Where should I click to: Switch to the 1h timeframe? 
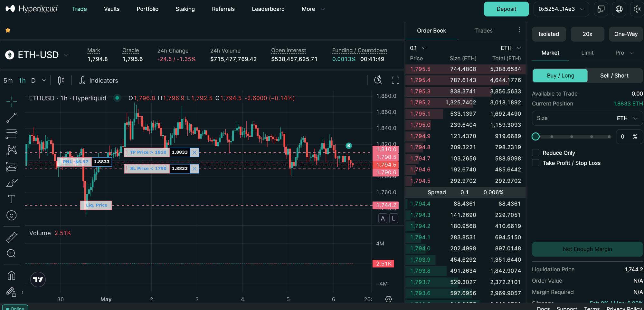pos(22,81)
